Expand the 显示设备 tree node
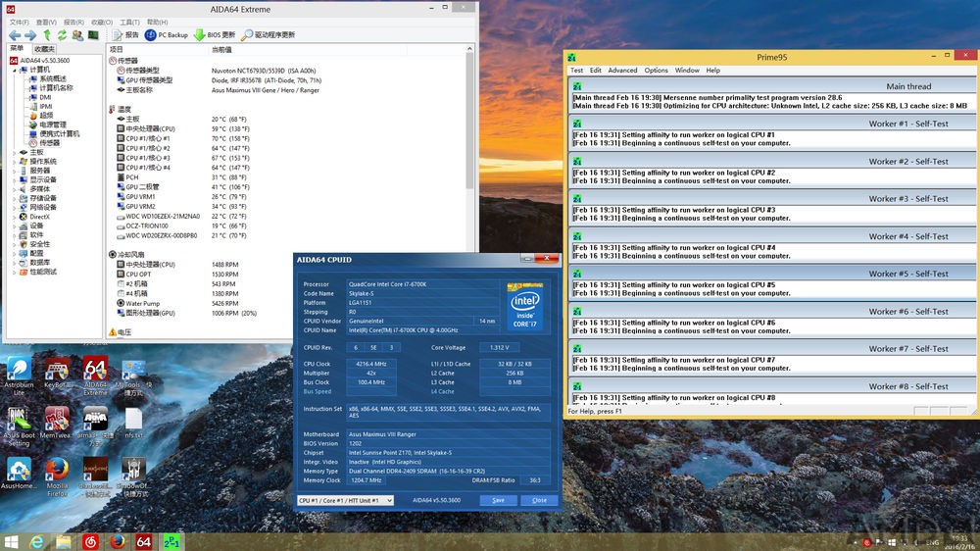980x551 pixels. [15, 179]
